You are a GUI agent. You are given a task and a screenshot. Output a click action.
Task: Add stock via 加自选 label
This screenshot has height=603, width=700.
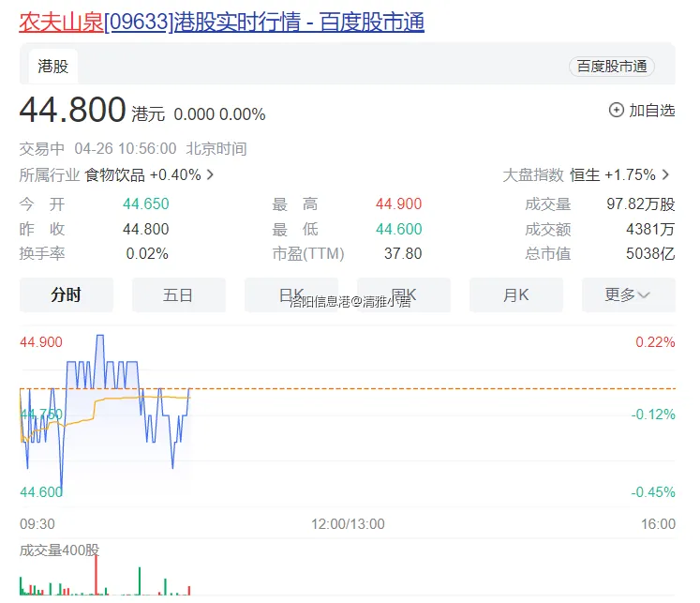coord(652,111)
